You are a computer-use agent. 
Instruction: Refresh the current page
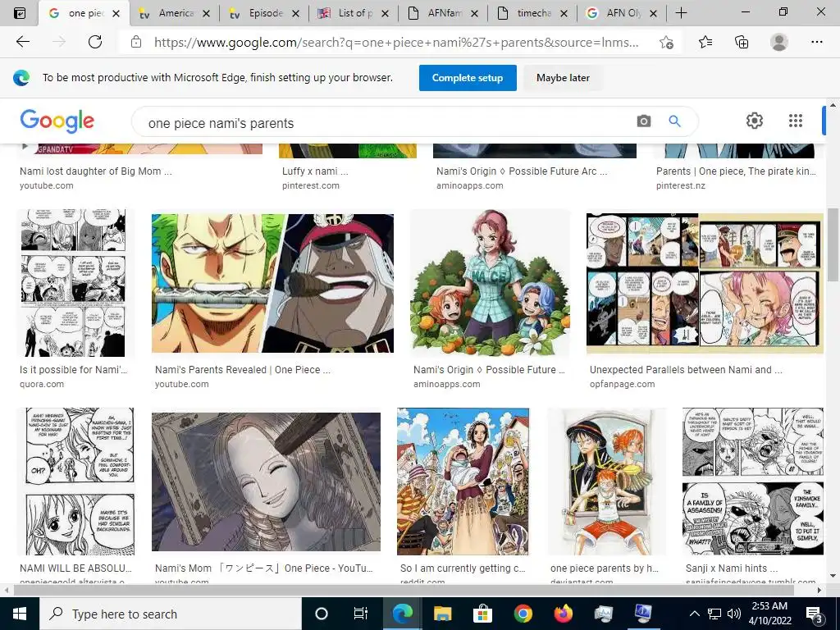point(95,42)
